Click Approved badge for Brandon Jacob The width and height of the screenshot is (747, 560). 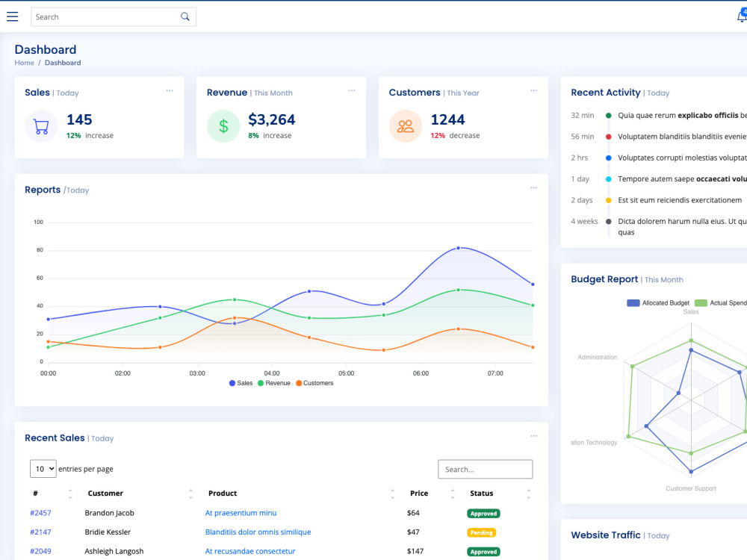[x=483, y=514]
